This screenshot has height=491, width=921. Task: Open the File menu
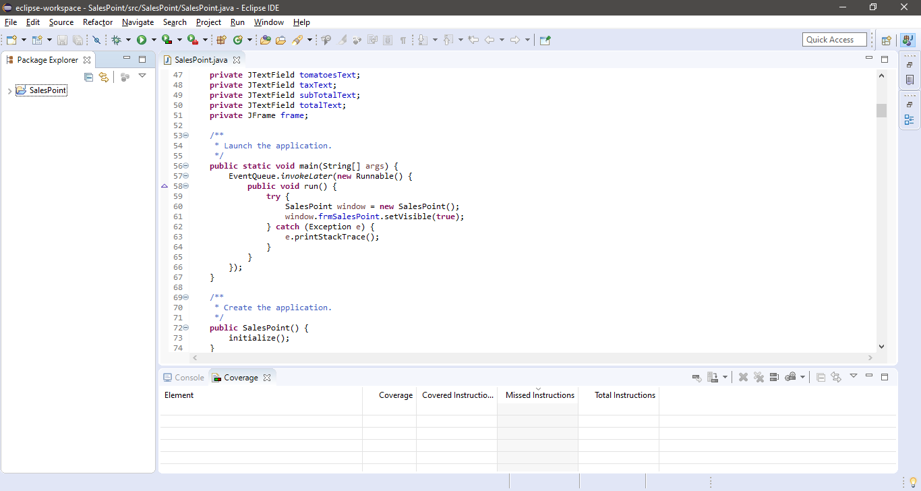coord(11,22)
